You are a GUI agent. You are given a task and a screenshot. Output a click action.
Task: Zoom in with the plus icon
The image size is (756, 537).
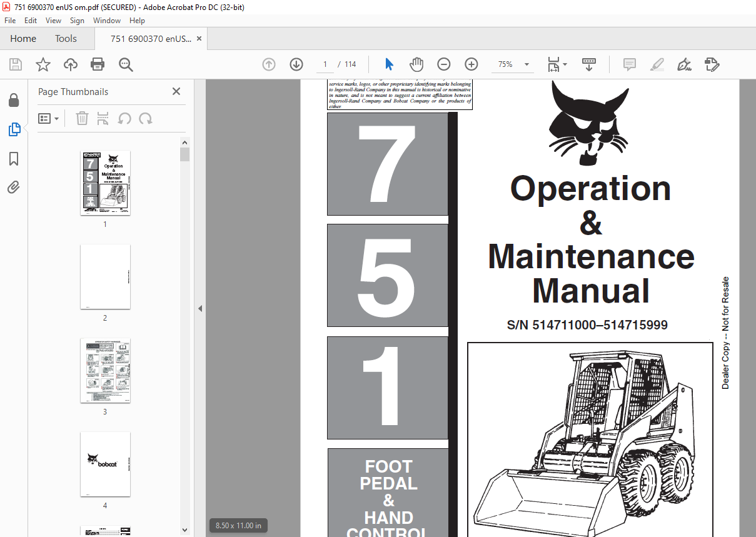click(x=471, y=64)
